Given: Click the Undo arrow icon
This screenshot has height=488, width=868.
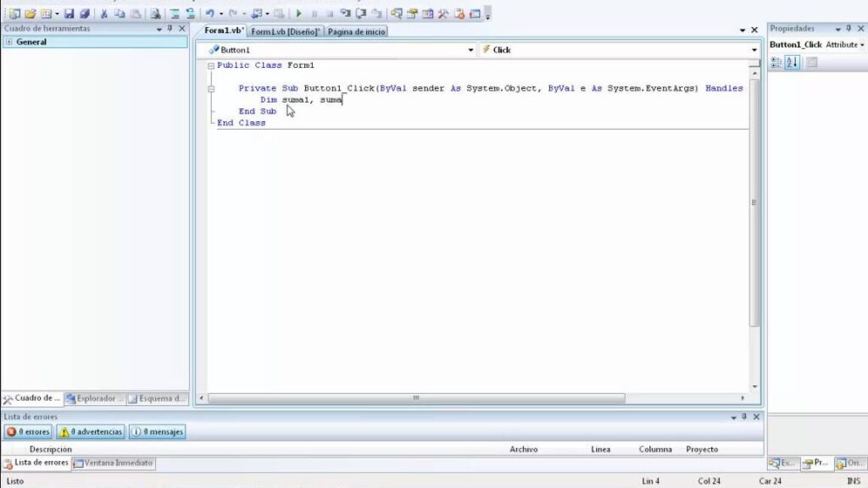Looking at the screenshot, I should pos(210,14).
